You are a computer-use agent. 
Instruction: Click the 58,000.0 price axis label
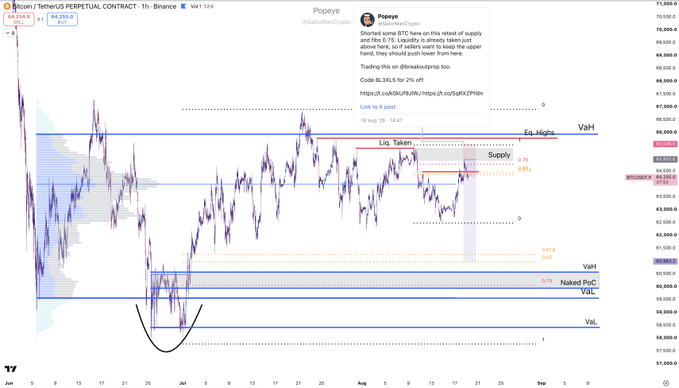[x=667, y=338]
